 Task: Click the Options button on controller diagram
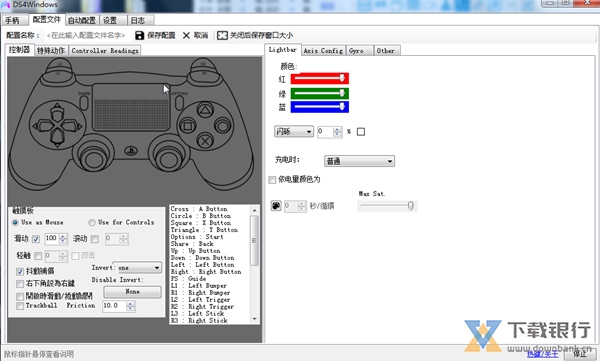(179, 103)
